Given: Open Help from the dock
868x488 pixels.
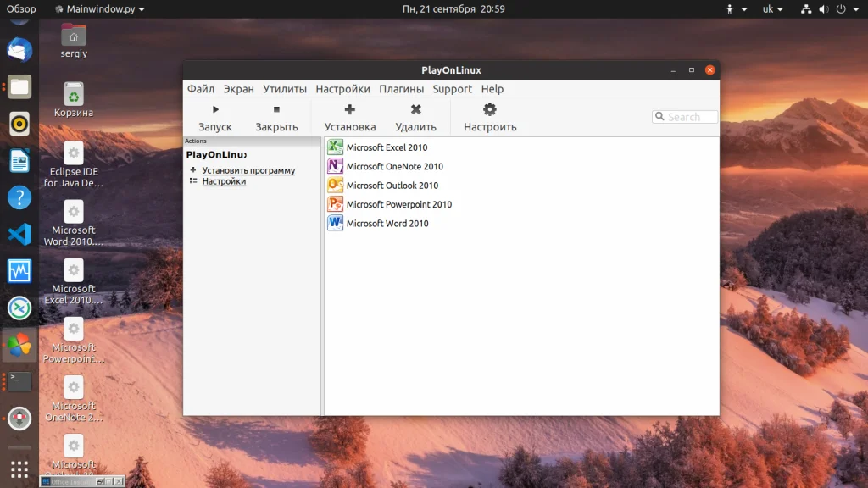Looking at the screenshot, I should 19,197.
